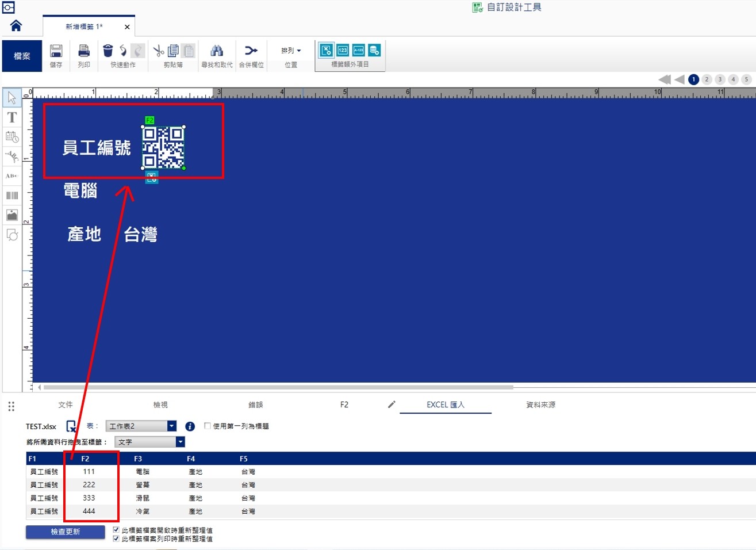756x550 pixels.
Task: Select the 產地 text on label
Action: (85, 234)
